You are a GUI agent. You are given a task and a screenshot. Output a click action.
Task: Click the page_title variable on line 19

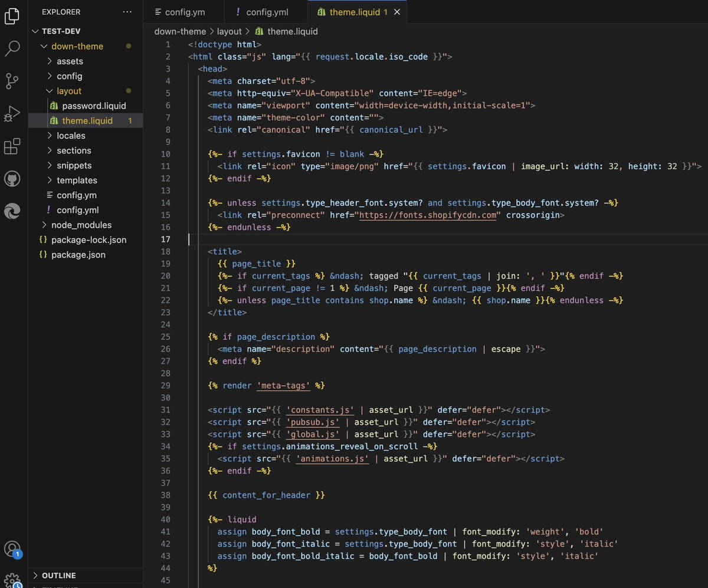coord(257,264)
